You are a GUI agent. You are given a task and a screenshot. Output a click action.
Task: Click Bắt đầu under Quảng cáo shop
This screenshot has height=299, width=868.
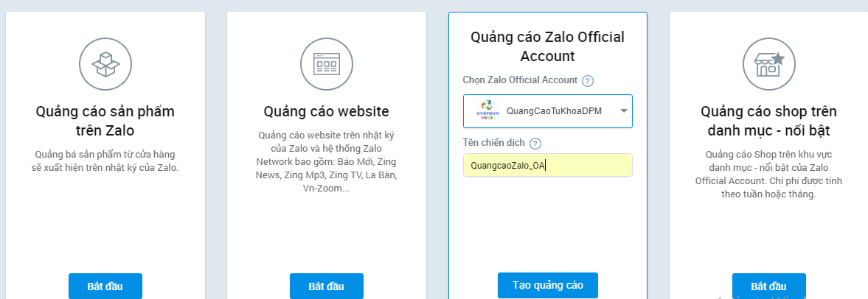(x=769, y=286)
